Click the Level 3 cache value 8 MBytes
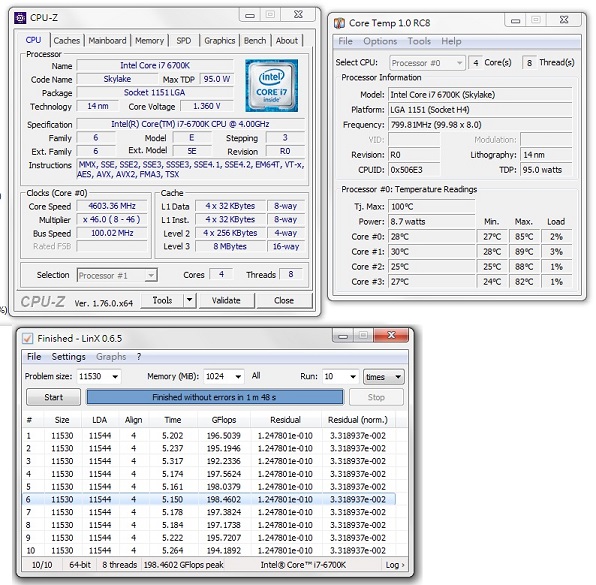The image size is (596, 585). (230, 246)
